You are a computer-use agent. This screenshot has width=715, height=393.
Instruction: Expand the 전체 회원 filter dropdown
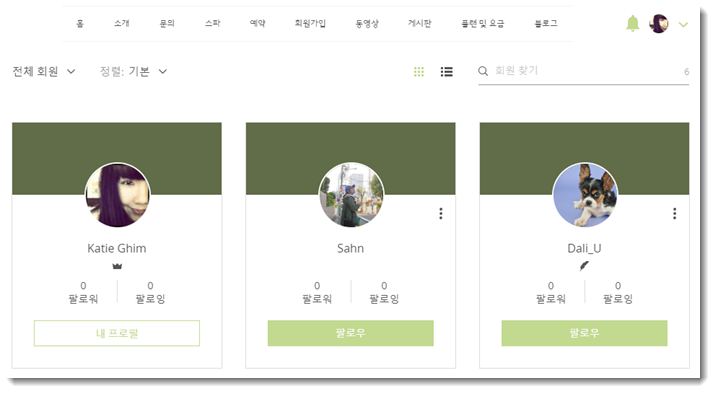tap(44, 72)
